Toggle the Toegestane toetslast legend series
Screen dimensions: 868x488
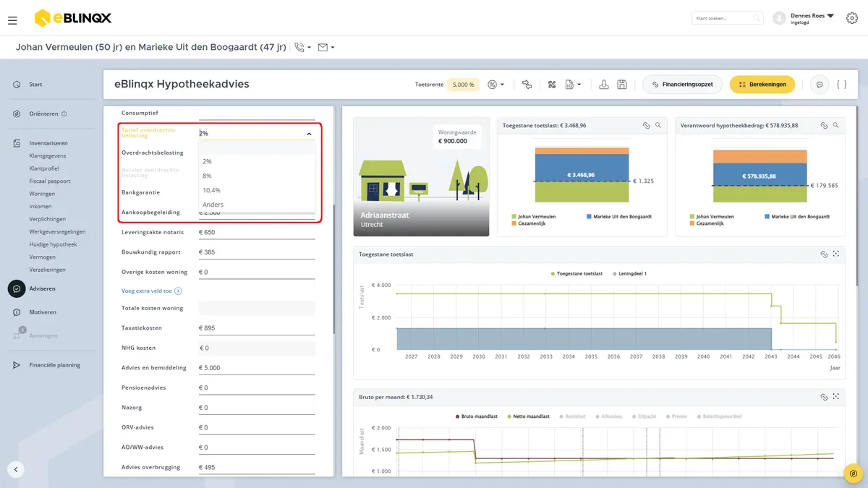coord(576,273)
